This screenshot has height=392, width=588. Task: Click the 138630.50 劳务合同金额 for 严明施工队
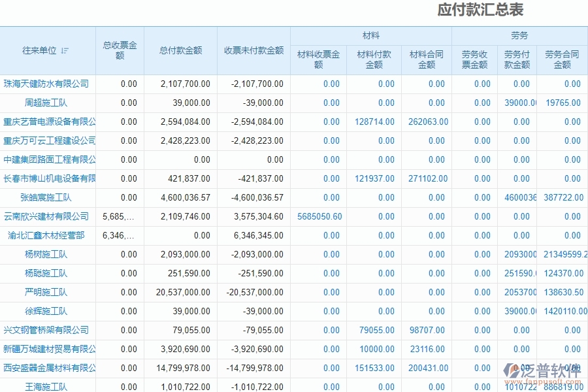click(563, 292)
